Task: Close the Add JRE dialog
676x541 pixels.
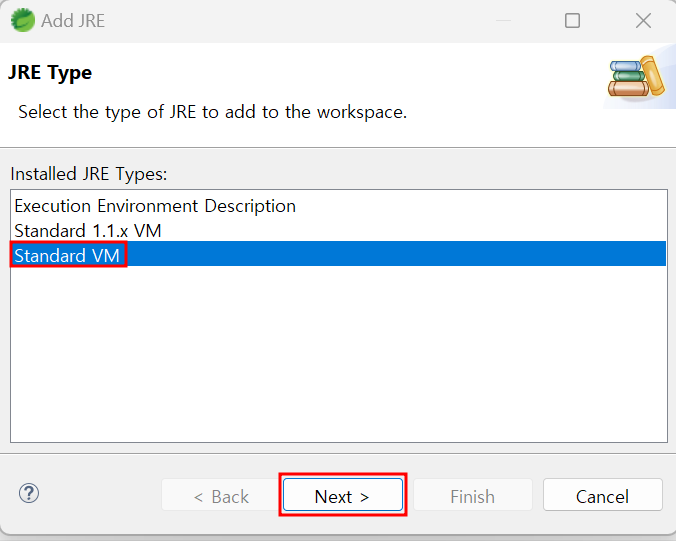Action: click(643, 20)
